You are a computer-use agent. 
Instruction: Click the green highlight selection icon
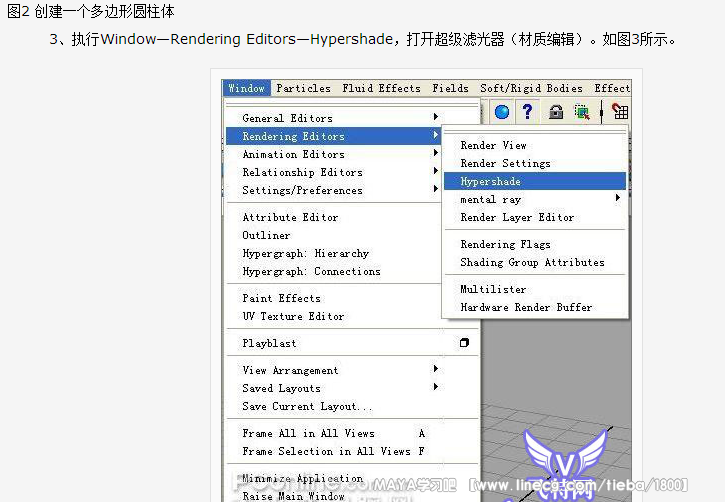[582, 112]
